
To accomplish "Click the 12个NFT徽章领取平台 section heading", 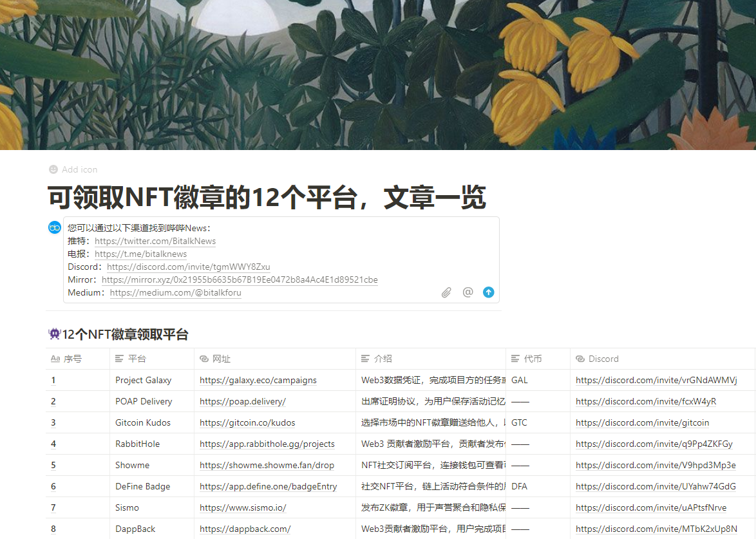I will click(x=125, y=334).
